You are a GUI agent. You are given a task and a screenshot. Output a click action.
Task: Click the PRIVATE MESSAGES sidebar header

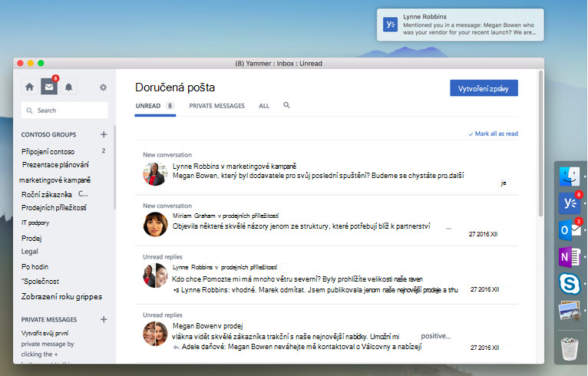tap(49, 320)
